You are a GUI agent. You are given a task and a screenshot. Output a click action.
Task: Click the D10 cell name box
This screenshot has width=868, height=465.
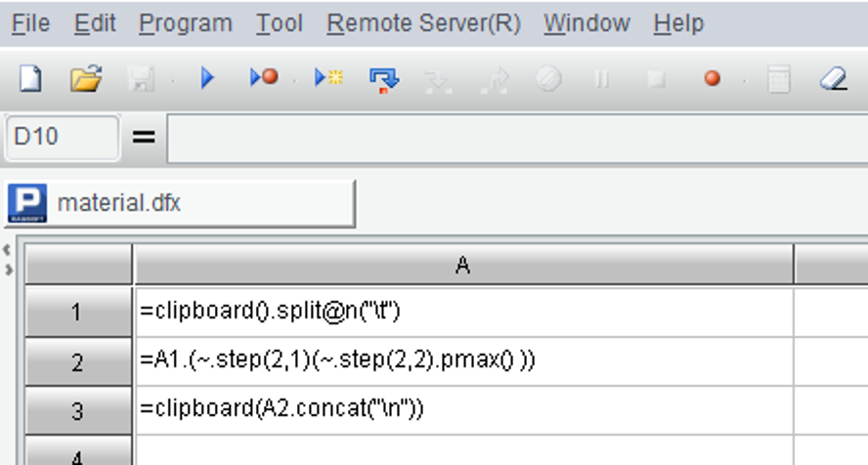pos(62,138)
